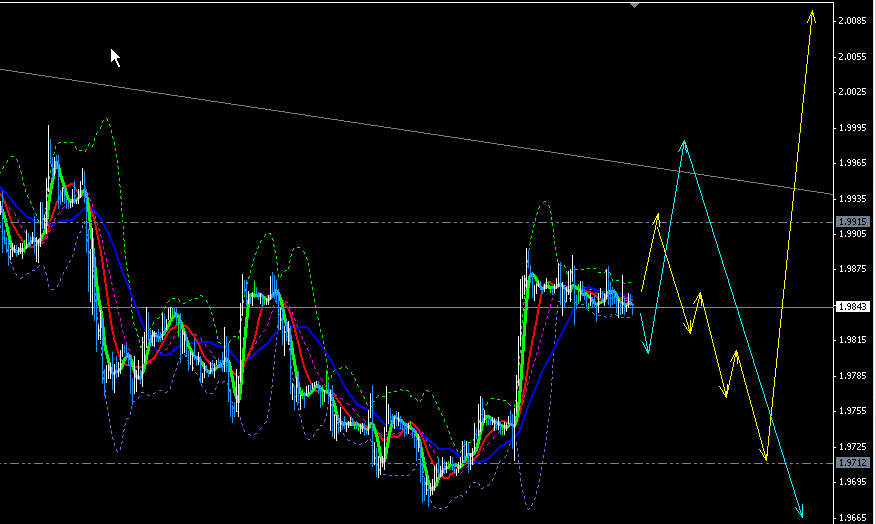
Task: Click the 1.9935 price axis label
Action: coord(853,198)
